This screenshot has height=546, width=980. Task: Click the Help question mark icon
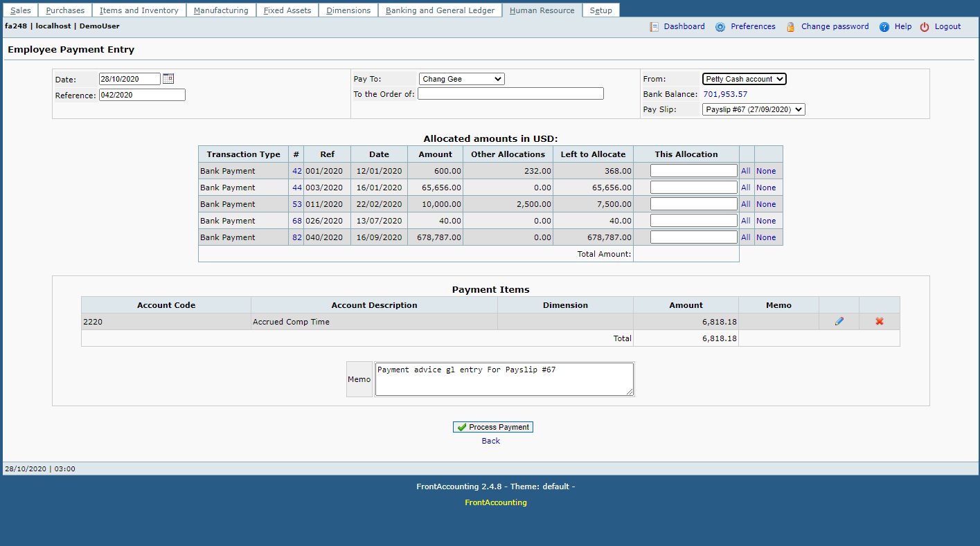[x=884, y=27]
